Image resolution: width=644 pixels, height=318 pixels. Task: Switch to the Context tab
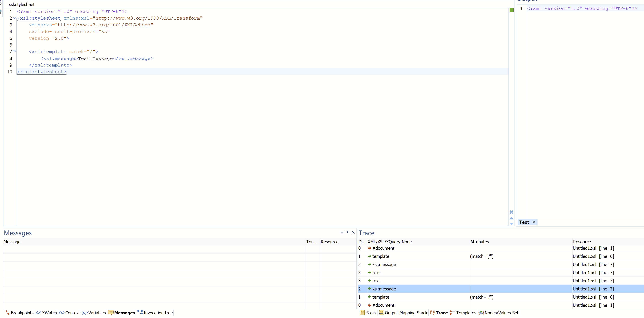pos(70,313)
